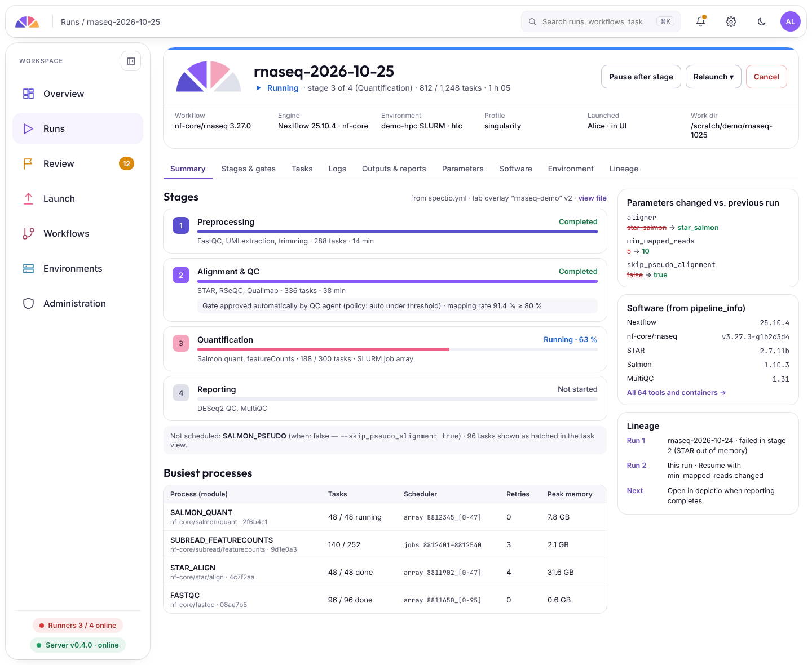Click stage 4 number badge
The width and height of the screenshot is (812, 665).
(x=181, y=393)
